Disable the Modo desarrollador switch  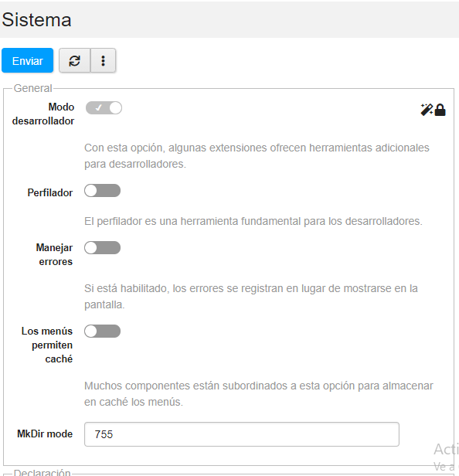(x=104, y=107)
